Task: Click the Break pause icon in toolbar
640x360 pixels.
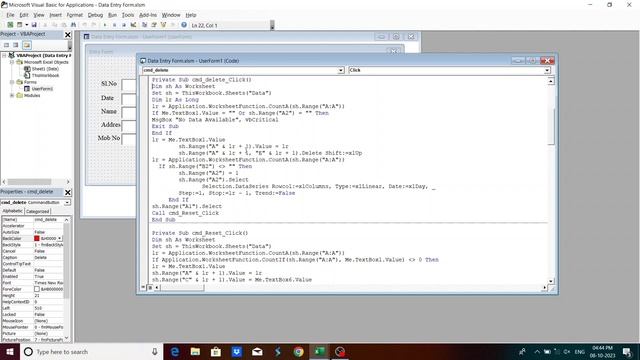Action: (x=114, y=25)
